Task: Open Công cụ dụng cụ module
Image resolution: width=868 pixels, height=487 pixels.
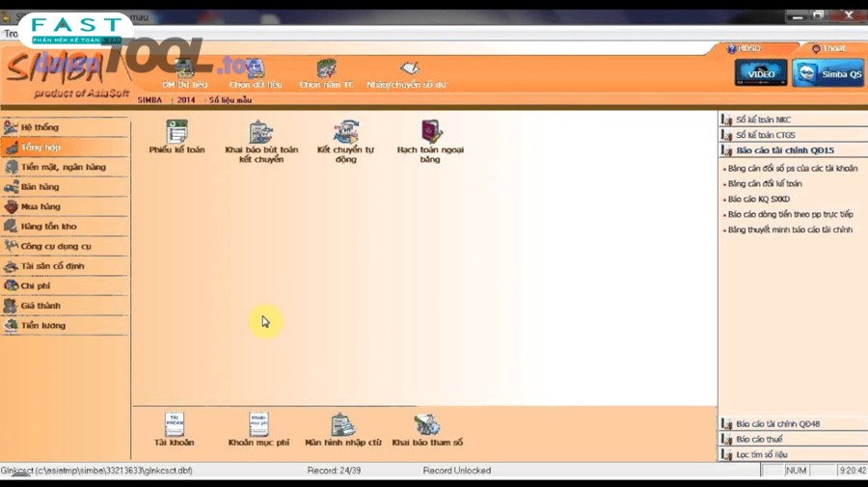Action: click(x=65, y=246)
